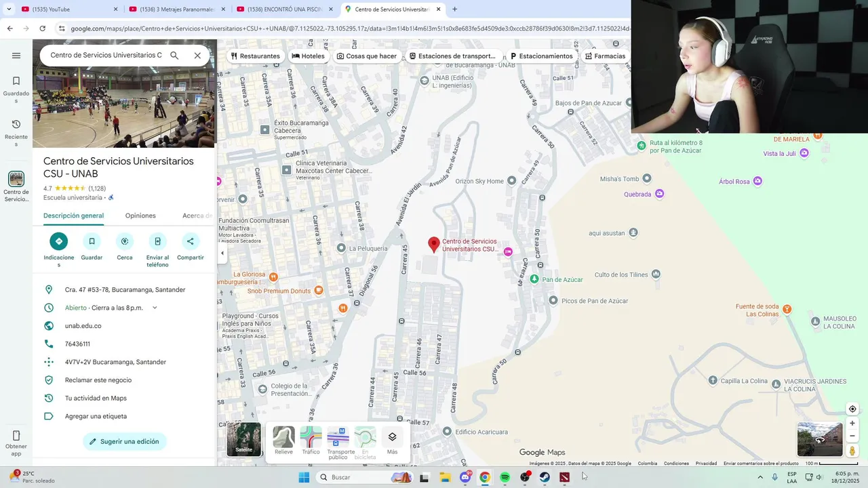Viewport: 868px width, 488px height.
Task: Switch to 3 Metrajes Paranormales browser tab
Action: pos(178,9)
